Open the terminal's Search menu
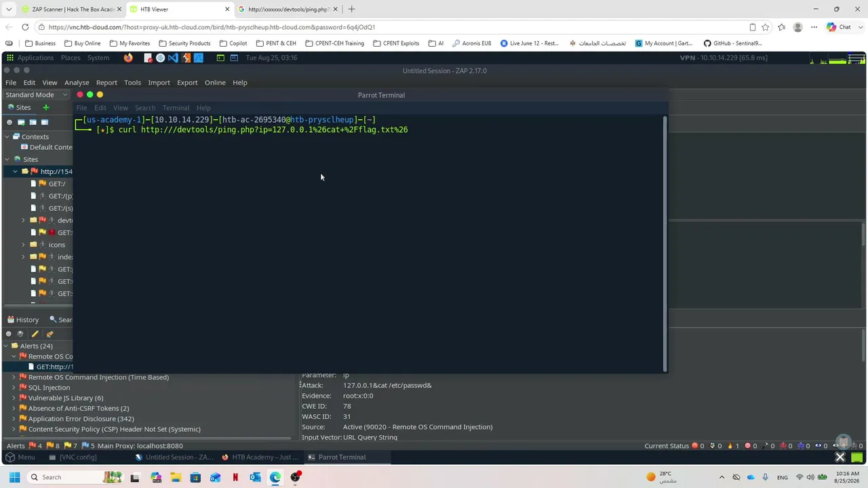This screenshot has height=488, width=868. tap(145, 108)
